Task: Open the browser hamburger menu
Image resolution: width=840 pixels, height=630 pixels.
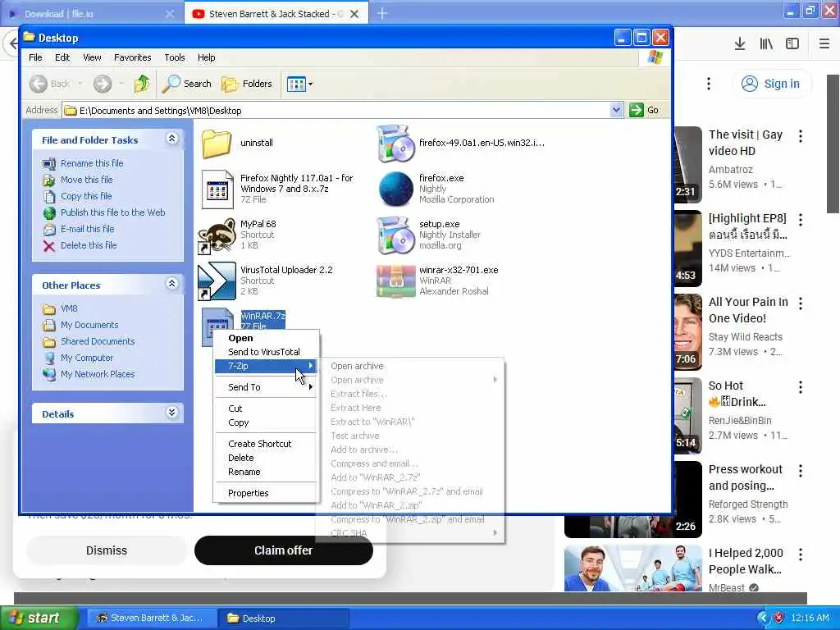Action: point(824,43)
